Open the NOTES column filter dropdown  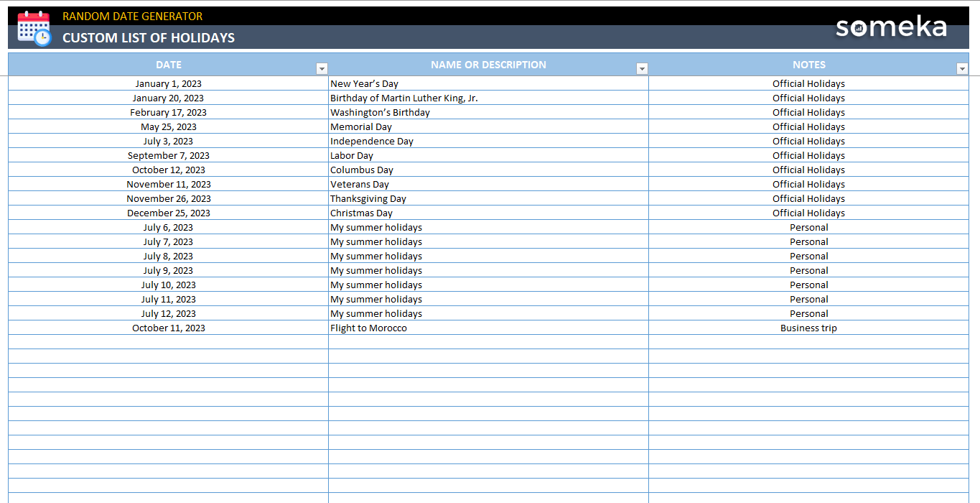pyautogui.click(x=962, y=68)
